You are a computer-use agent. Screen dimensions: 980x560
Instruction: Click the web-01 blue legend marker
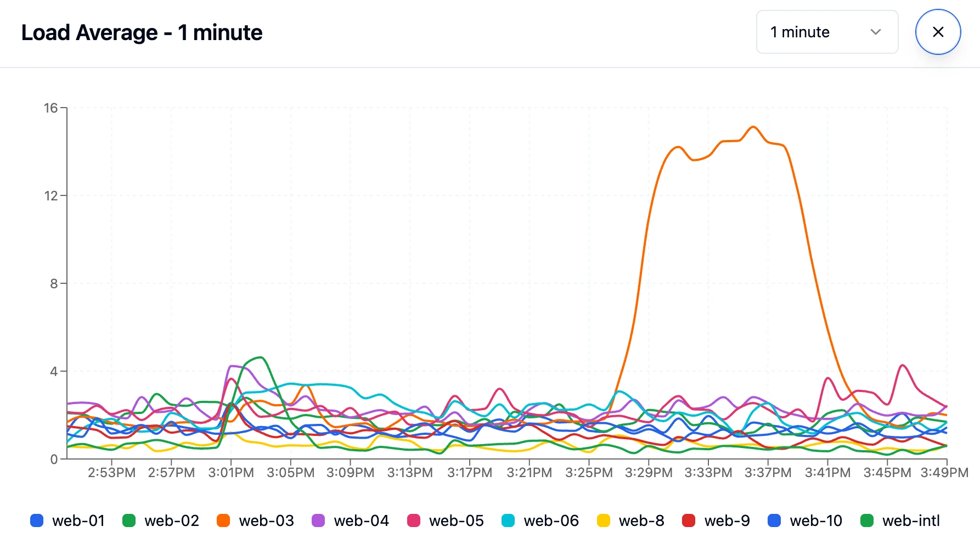pos(36,520)
